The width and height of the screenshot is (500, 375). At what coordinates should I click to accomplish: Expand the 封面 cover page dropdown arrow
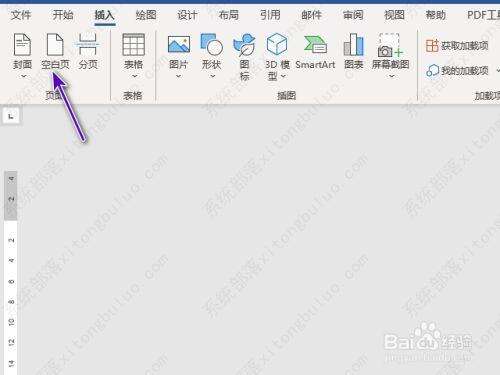(x=23, y=76)
